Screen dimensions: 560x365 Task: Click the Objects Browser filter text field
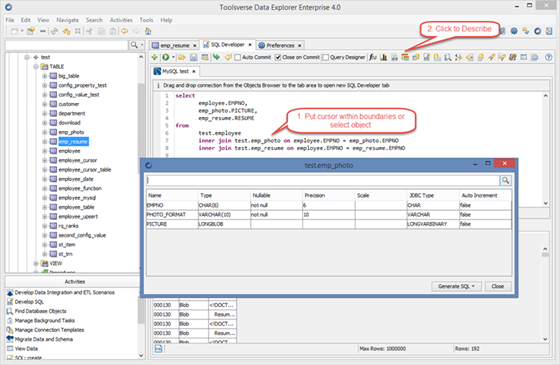[66, 45]
